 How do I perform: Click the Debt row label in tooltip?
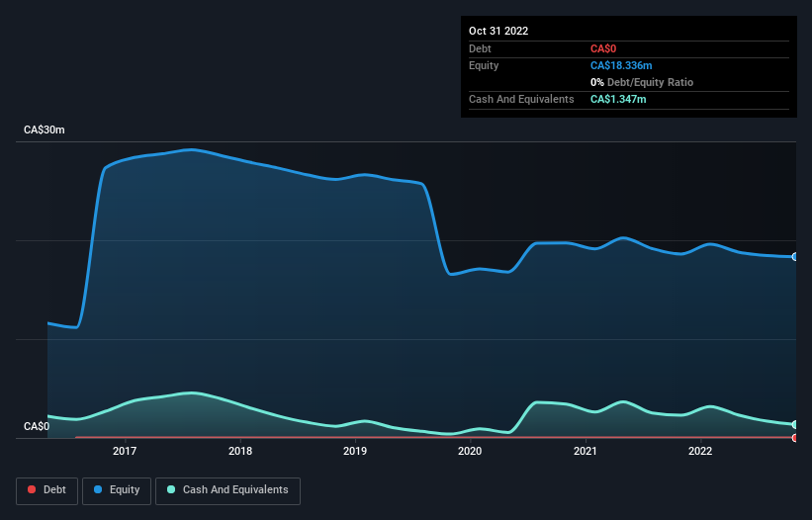tap(480, 48)
